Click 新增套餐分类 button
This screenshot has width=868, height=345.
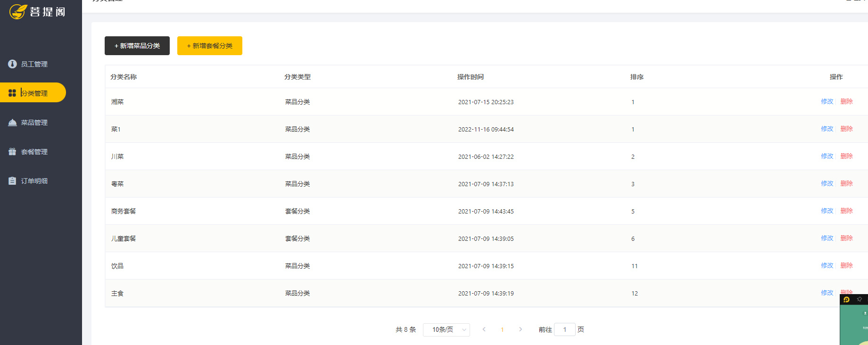210,46
